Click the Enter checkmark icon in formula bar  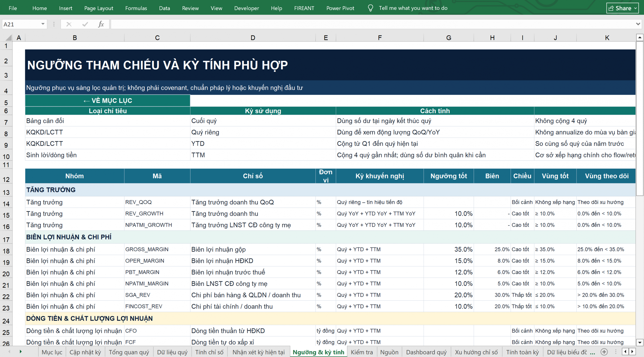tap(85, 24)
